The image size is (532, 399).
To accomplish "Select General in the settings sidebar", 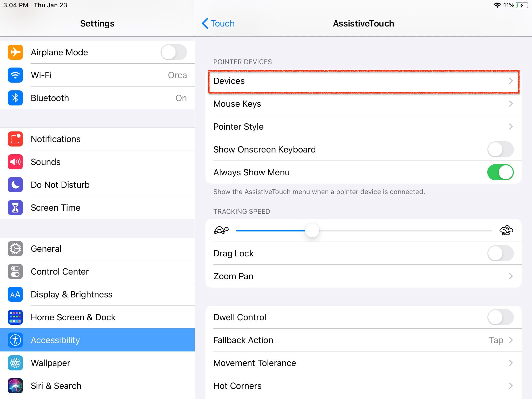I will pyautogui.click(x=46, y=249).
